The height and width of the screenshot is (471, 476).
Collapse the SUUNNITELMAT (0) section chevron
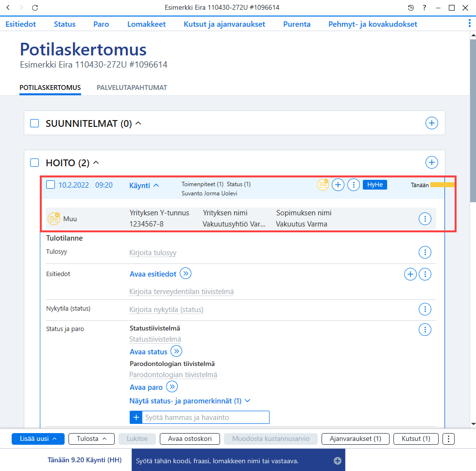[138, 123]
